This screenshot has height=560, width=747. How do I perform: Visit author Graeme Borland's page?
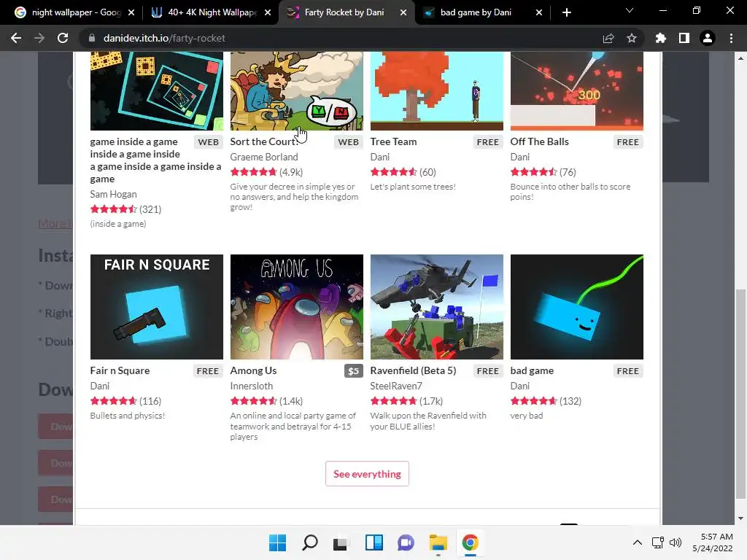264,157
